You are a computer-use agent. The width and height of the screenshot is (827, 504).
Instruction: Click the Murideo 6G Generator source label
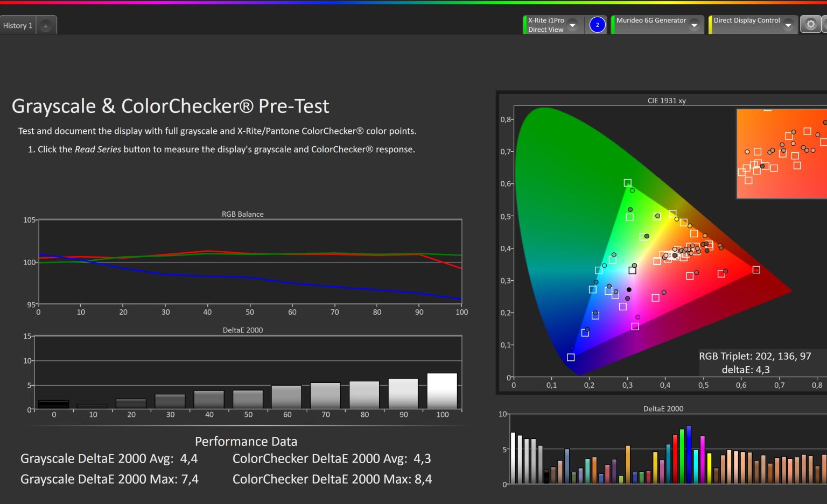click(651, 20)
